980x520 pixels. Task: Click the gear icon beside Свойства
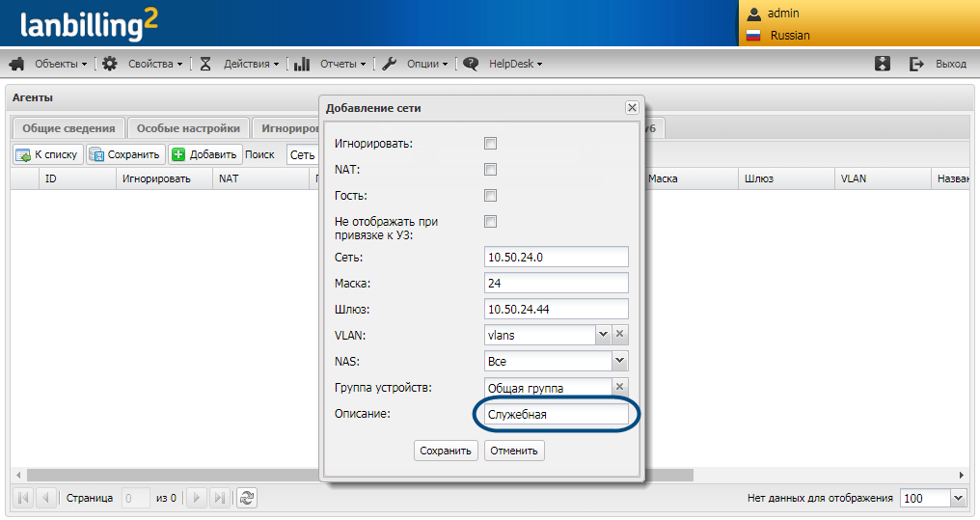[x=110, y=64]
